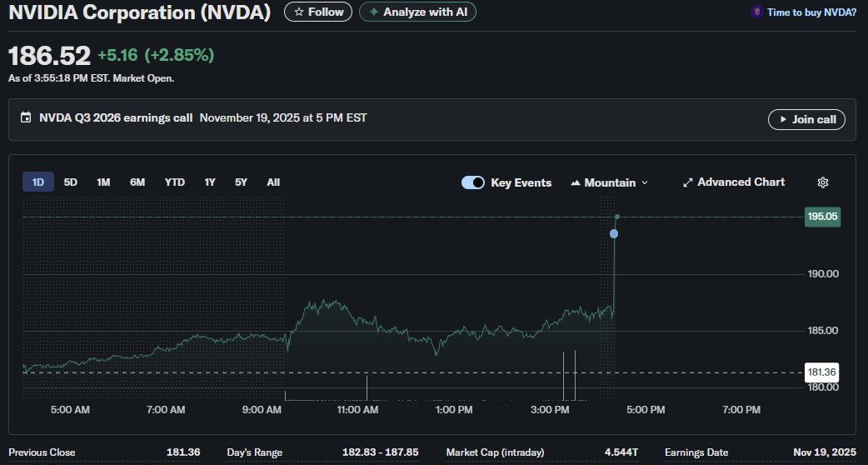Switch chart range to 6M
This screenshot has height=465, width=868.
[137, 182]
